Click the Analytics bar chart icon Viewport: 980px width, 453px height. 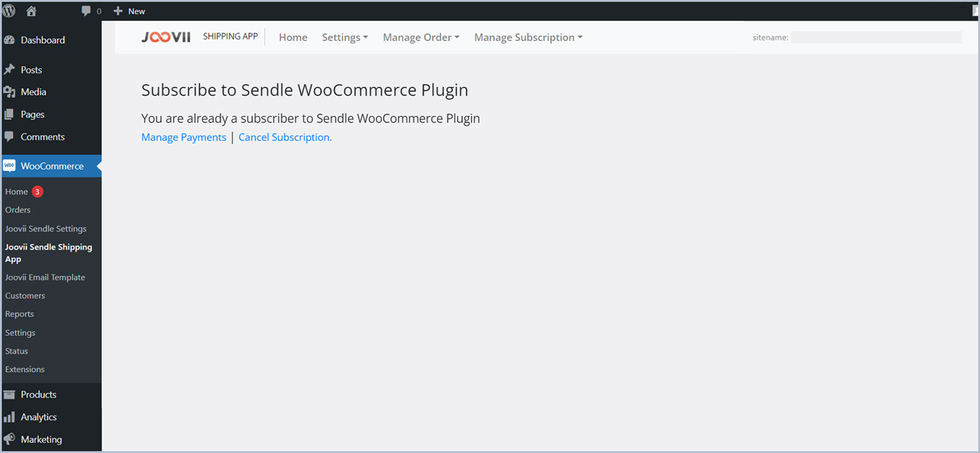tap(9, 417)
